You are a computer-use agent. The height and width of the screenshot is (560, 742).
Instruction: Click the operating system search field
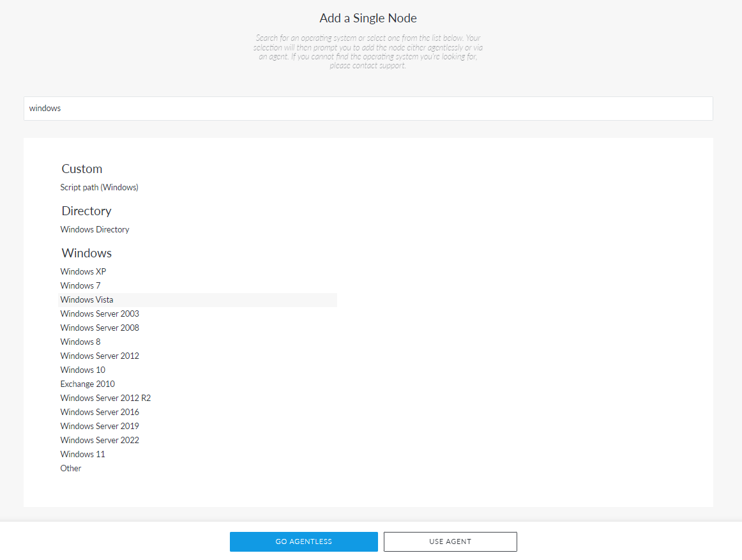(368, 109)
